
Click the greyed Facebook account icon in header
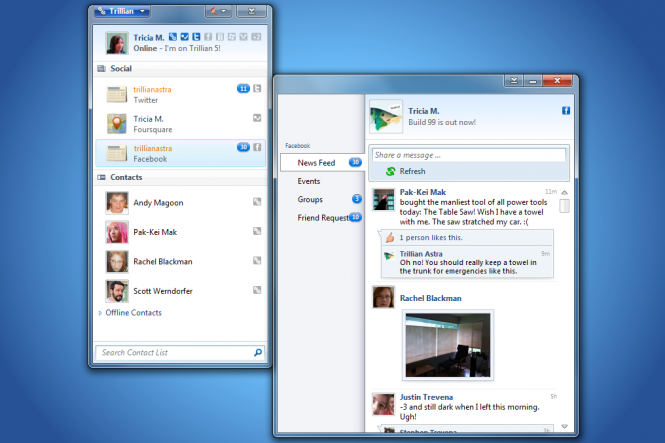(208, 37)
